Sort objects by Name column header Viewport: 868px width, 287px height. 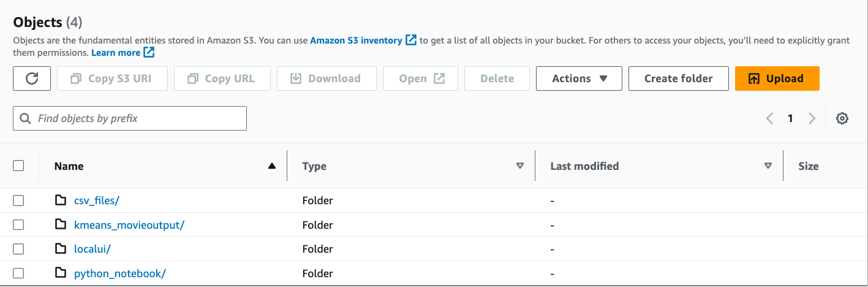pos(69,166)
